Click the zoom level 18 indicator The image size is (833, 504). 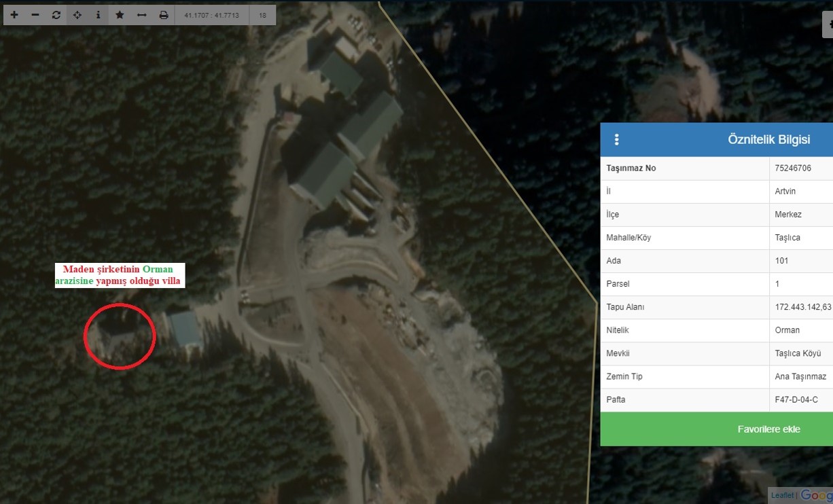[x=262, y=15]
